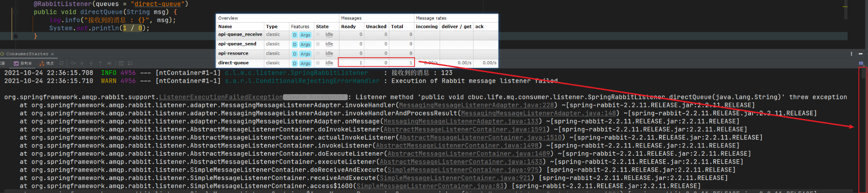Sort queues by Name column header
This screenshot has width=868, height=193.
coord(225,27)
